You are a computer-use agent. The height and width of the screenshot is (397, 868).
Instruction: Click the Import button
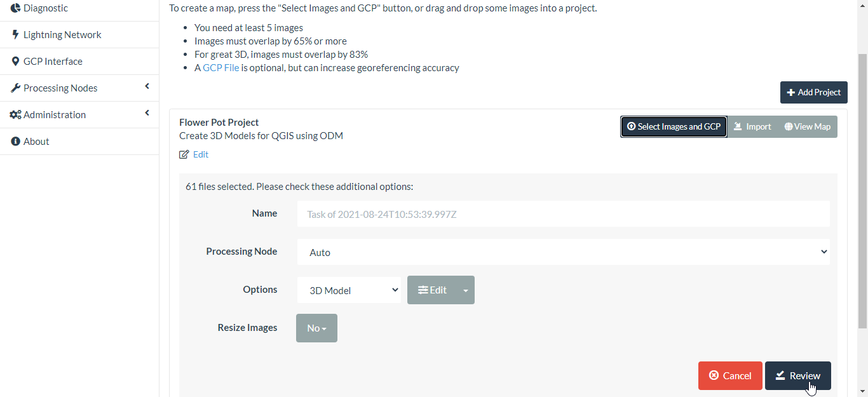coord(752,126)
